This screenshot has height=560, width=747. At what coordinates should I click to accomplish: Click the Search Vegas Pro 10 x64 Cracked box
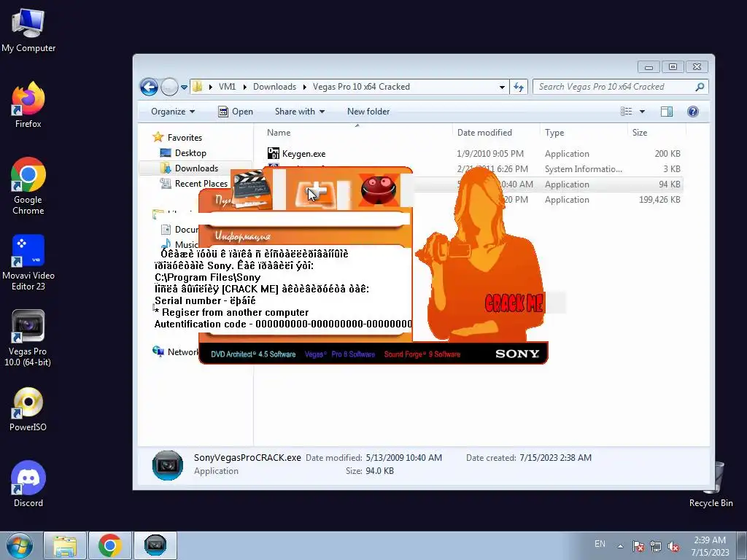click(x=620, y=87)
